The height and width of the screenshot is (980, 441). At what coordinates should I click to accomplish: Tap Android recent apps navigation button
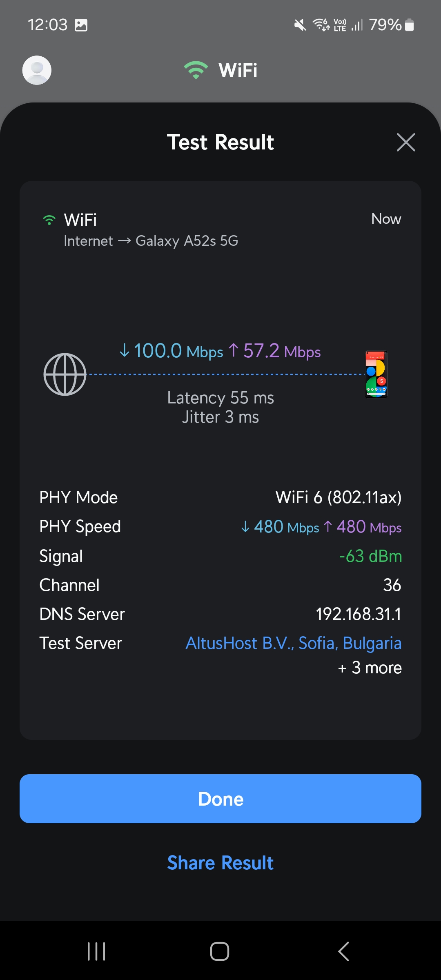point(97,951)
